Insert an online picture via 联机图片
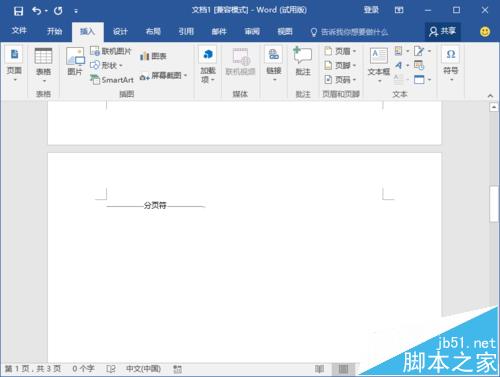 (111, 51)
